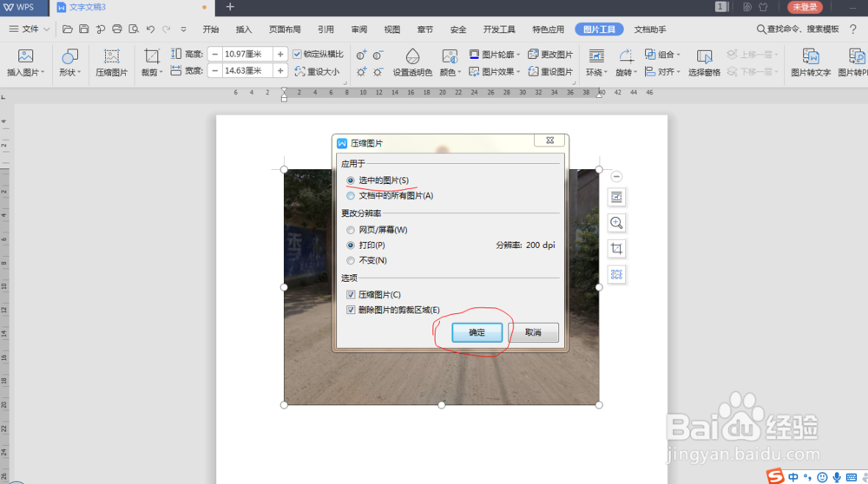
Task: Click the 确定 button
Action: [x=477, y=332]
